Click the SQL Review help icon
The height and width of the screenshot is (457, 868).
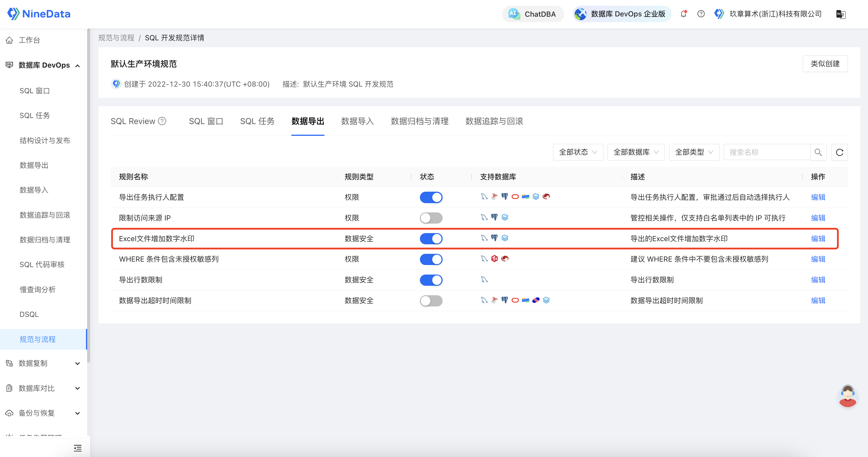162,121
